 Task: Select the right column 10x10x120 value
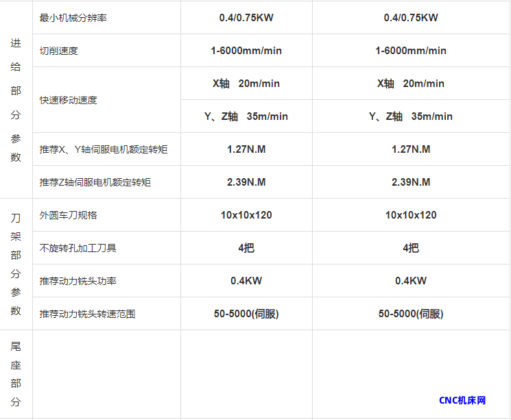[411, 215]
